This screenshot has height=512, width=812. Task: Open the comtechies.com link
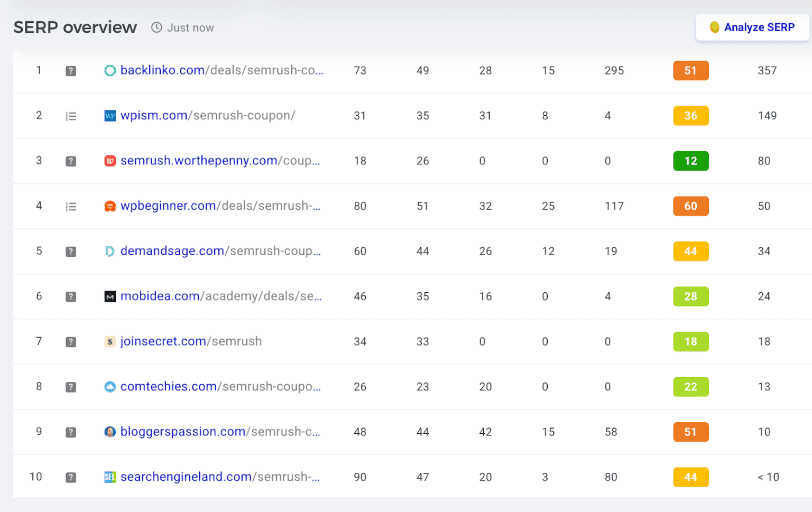point(221,387)
